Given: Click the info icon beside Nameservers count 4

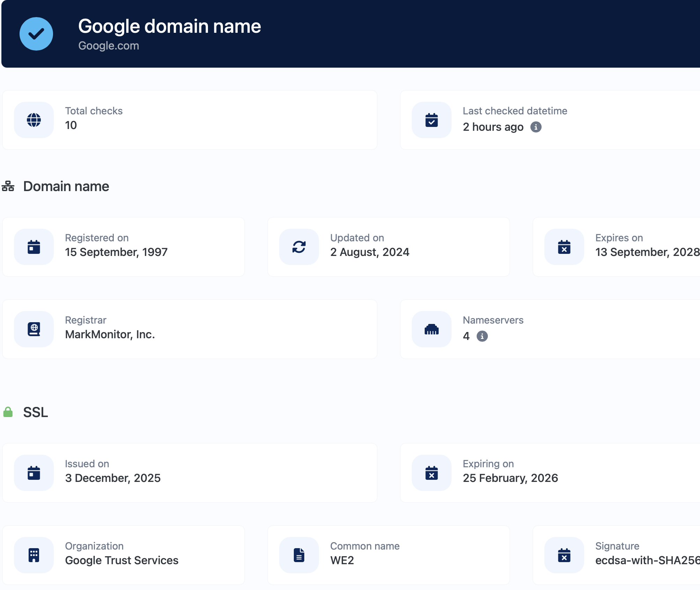Looking at the screenshot, I should [x=482, y=336].
